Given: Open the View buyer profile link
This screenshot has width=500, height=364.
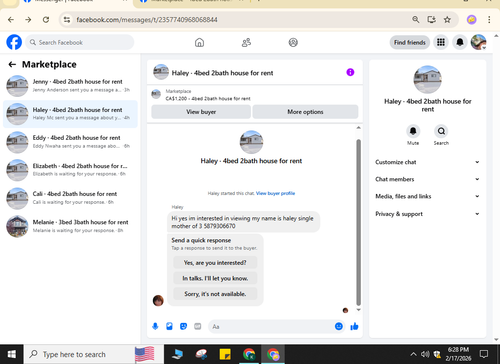Looking at the screenshot, I should point(275,193).
